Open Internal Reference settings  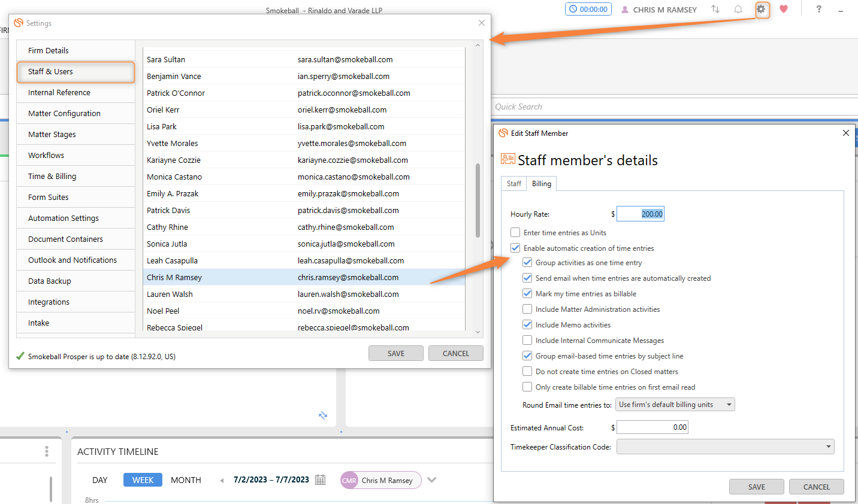[x=75, y=92]
